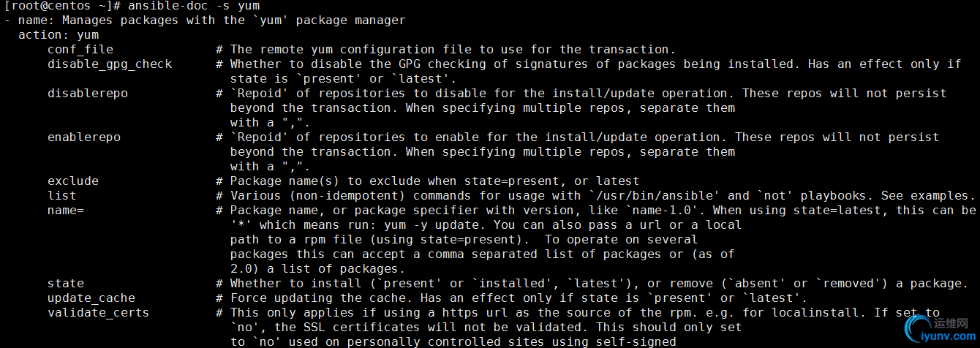Click the root@centos shell prompt
This screenshot has height=348, width=980.
tap(59, 6)
